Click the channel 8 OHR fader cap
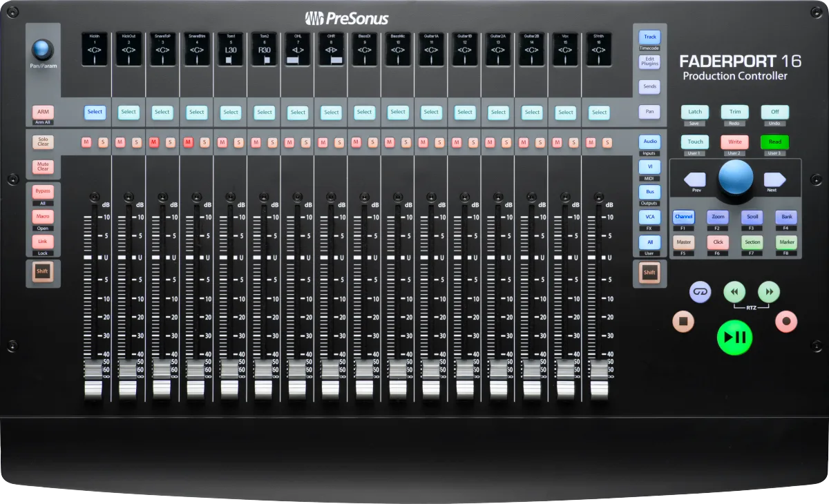This screenshot has width=829, height=504. pyautogui.click(x=331, y=380)
